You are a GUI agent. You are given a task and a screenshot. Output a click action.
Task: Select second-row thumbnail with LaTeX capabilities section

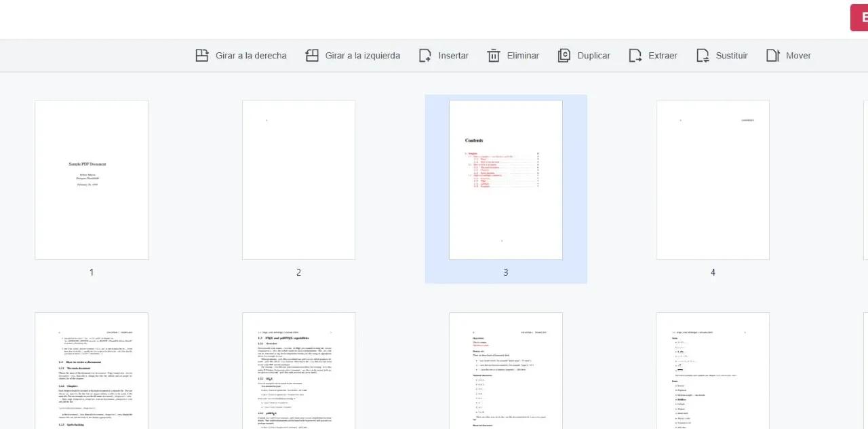pyautogui.click(x=298, y=371)
